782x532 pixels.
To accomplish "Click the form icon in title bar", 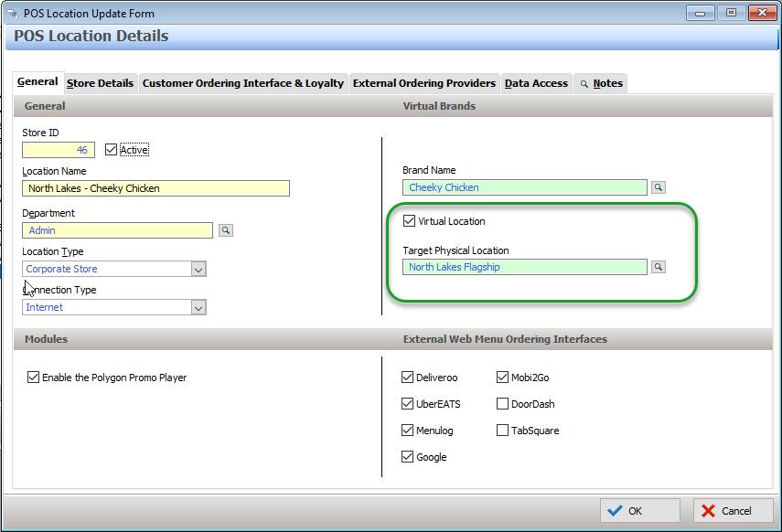I will click(x=11, y=14).
